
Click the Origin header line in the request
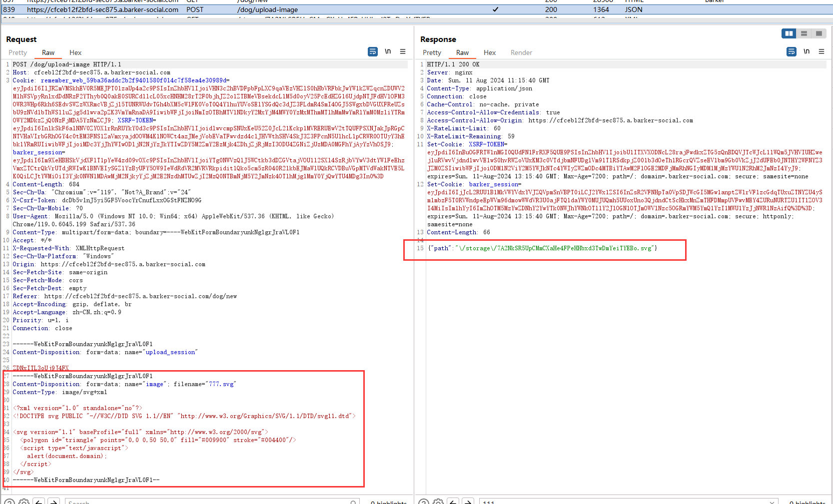point(109,264)
